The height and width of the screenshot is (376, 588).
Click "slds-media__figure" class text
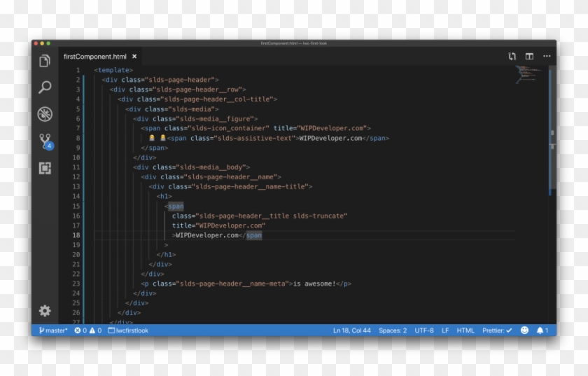[215, 119]
